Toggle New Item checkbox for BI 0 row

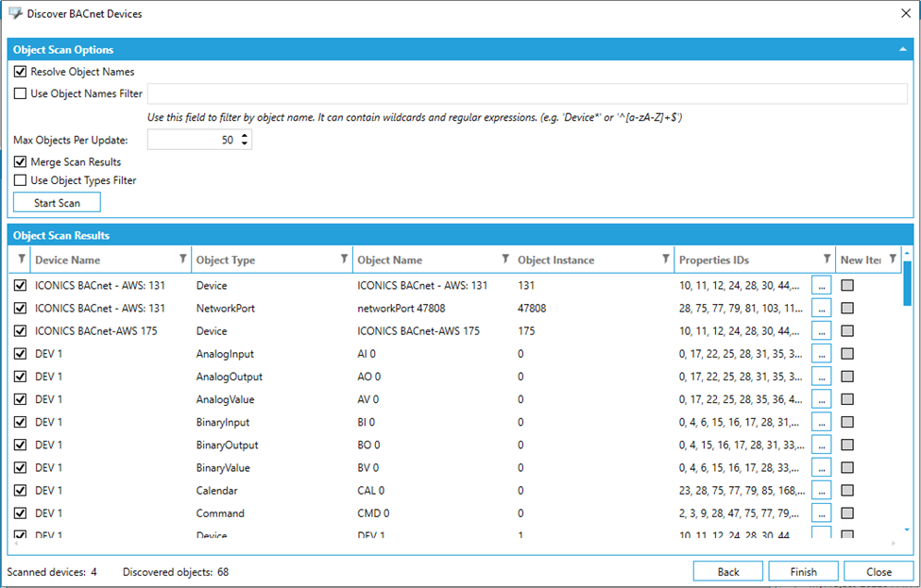847,422
